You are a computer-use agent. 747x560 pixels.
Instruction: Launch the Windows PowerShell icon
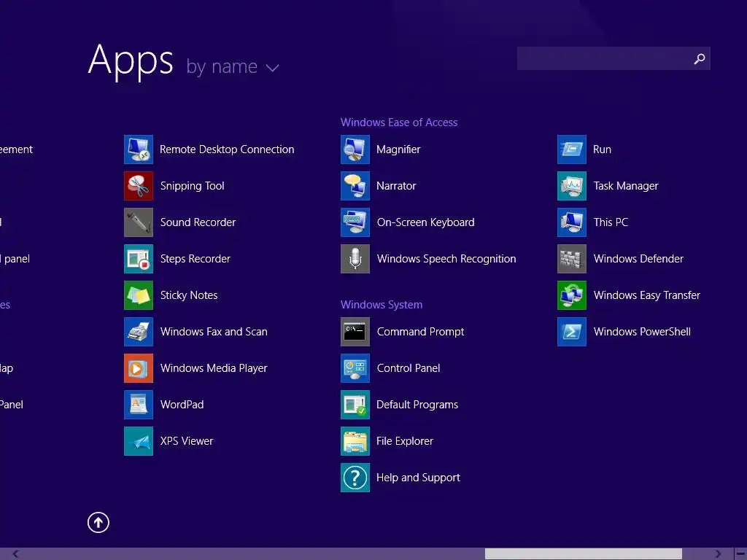click(x=572, y=332)
